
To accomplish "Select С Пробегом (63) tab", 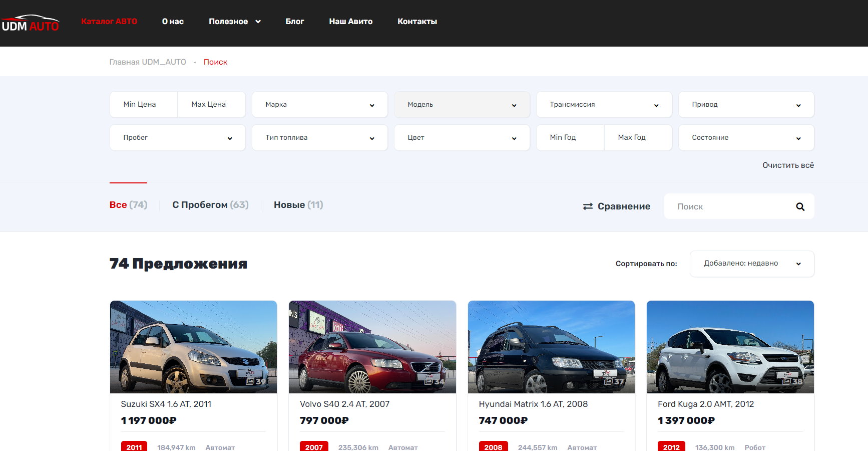I will tap(210, 205).
